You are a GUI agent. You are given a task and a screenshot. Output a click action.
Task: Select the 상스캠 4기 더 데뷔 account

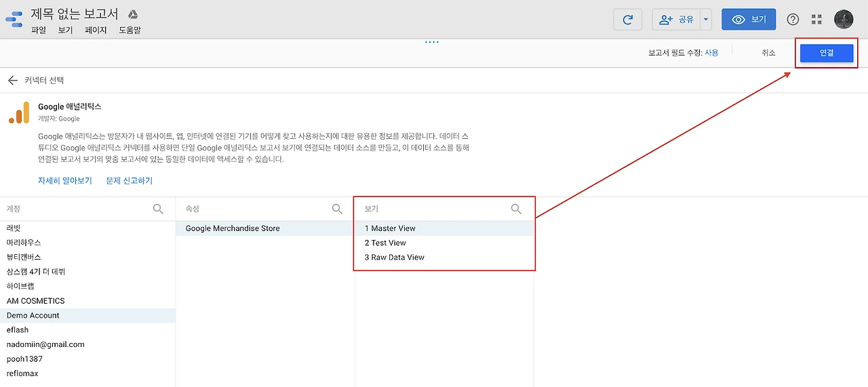pos(87,272)
